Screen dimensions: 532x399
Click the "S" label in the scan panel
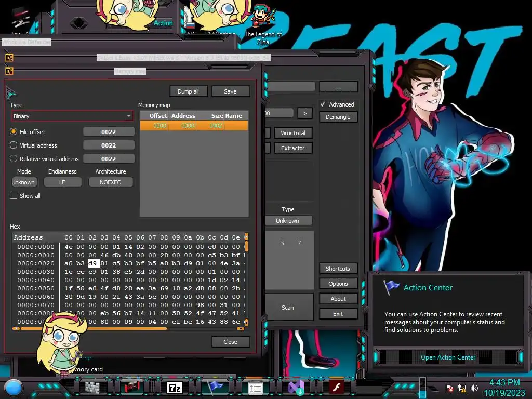[x=283, y=243]
